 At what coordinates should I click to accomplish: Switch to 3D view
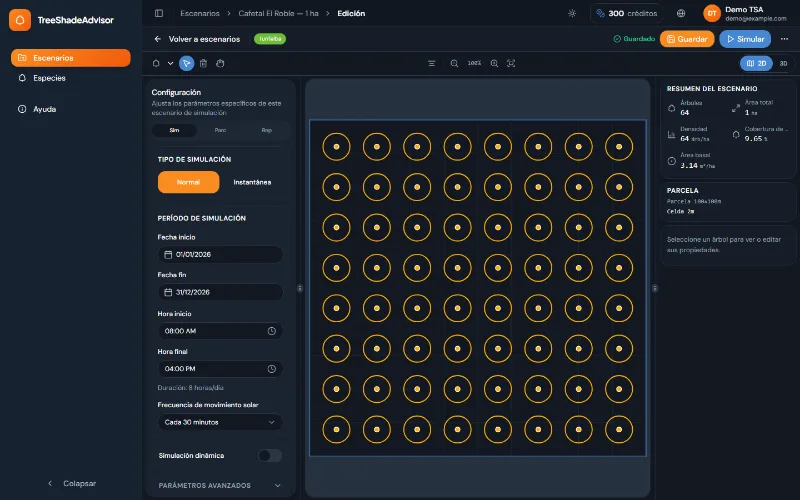tap(783, 63)
